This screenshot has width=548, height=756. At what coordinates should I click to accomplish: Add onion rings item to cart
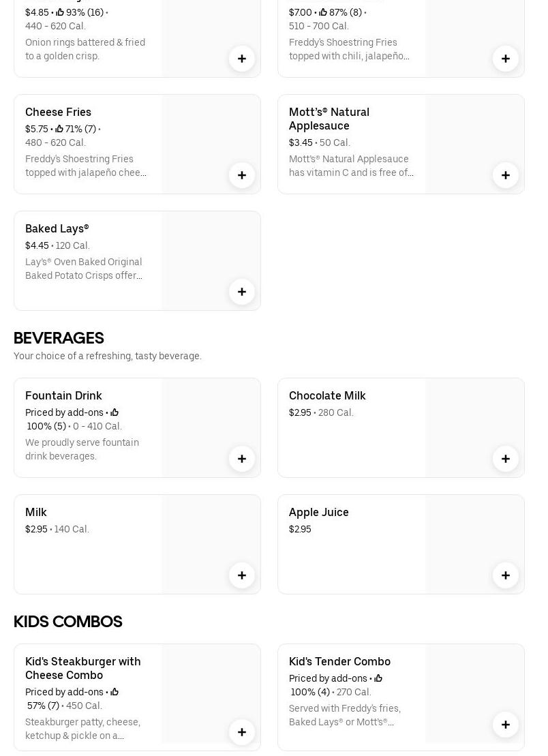click(x=242, y=59)
